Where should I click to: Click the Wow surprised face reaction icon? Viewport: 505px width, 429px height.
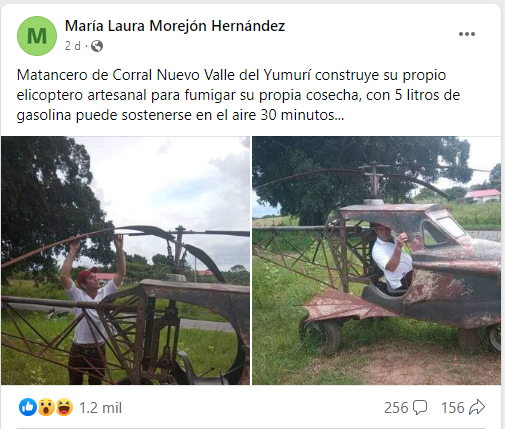pyautogui.click(x=46, y=407)
